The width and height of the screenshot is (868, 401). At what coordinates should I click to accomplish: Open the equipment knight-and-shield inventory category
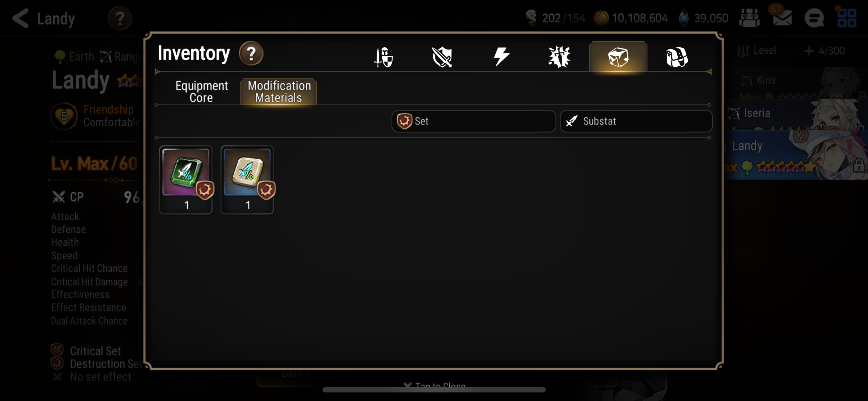coord(383,57)
